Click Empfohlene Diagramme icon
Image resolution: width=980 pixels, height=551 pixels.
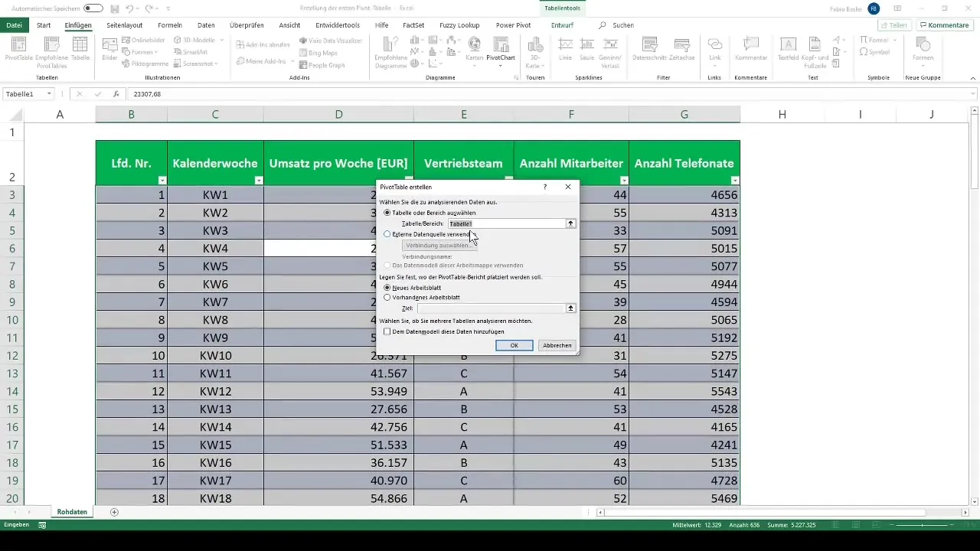(390, 51)
